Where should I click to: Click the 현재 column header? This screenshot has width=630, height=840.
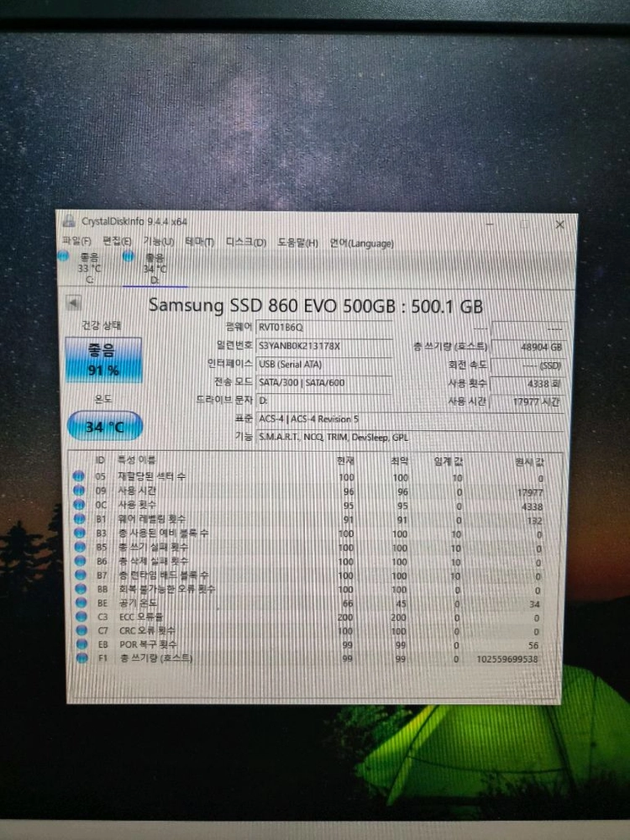(x=345, y=460)
